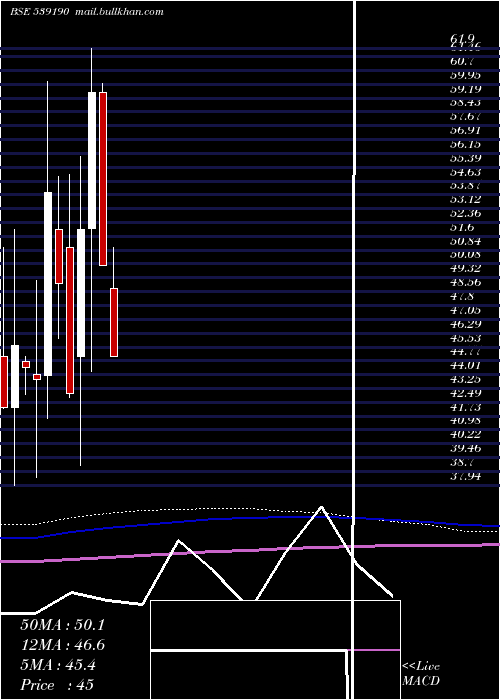Image resolution: width=500 pixels, height=700 pixels.
Task: Select the 48.56 price axis label
Action: pos(465,282)
